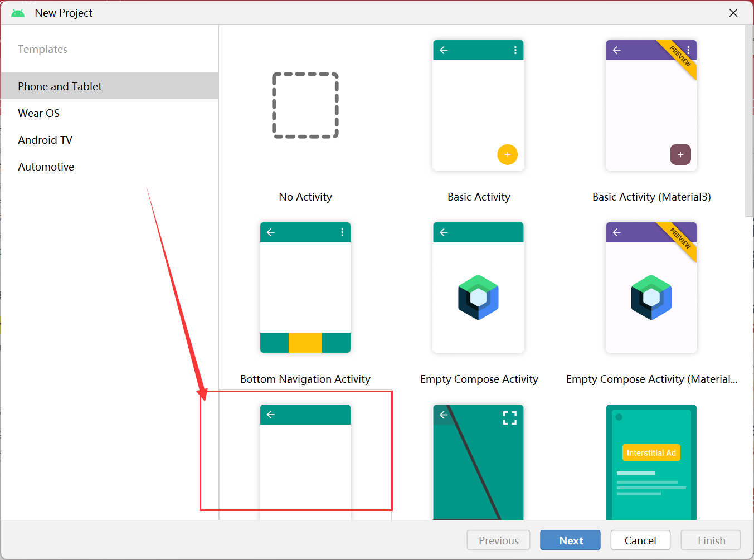Click the Previous button
754x560 pixels.
tap(498, 540)
